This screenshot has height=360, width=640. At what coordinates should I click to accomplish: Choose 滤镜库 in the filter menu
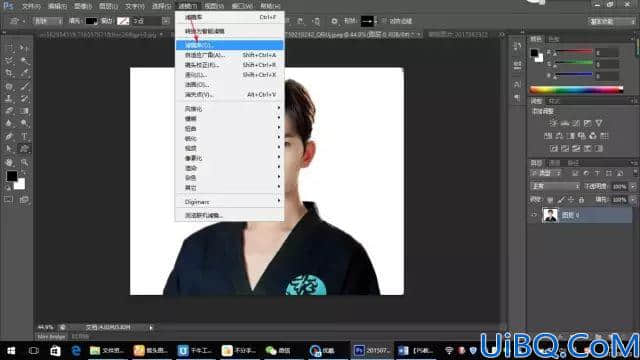click(229, 45)
